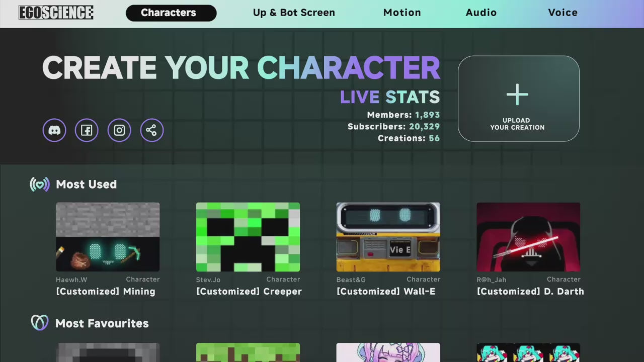Click the EgoScience logo
Viewport: 644px width, 362px height.
click(x=56, y=13)
